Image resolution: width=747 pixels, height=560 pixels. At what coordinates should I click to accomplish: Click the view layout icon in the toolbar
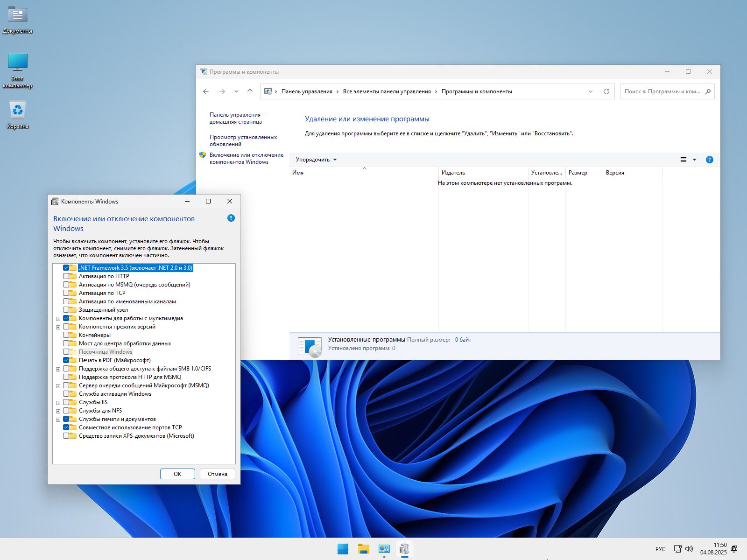pos(684,160)
